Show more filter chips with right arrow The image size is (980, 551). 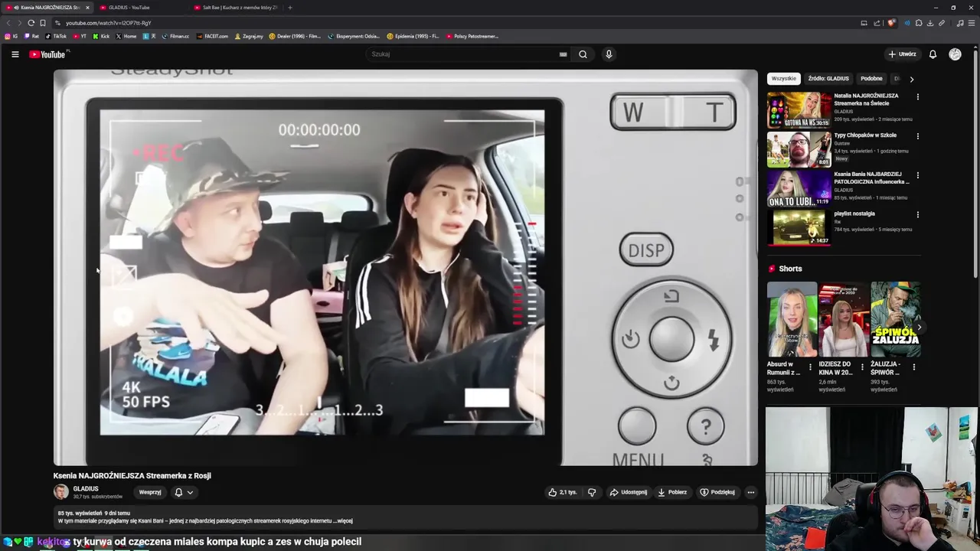coord(911,79)
